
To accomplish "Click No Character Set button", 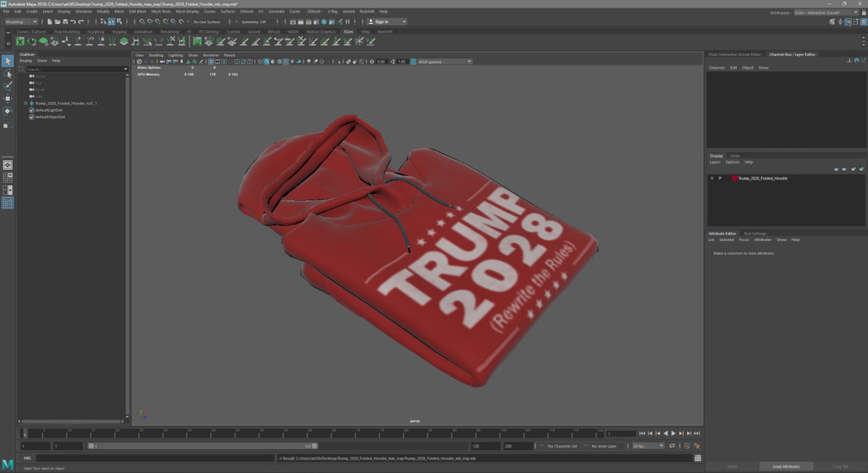I will (x=562, y=446).
